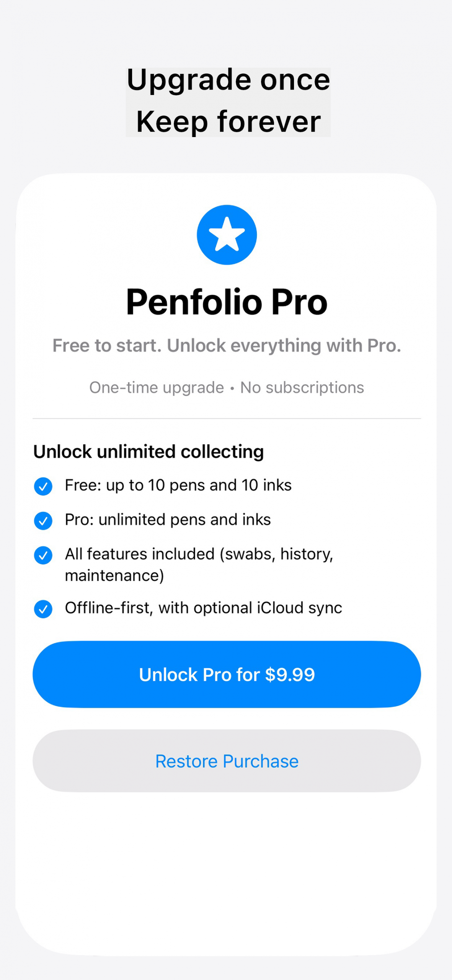This screenshot has height=980, width=452.
Task: Click the blue star Penfolio Pro icon
Action: point(226,234)
